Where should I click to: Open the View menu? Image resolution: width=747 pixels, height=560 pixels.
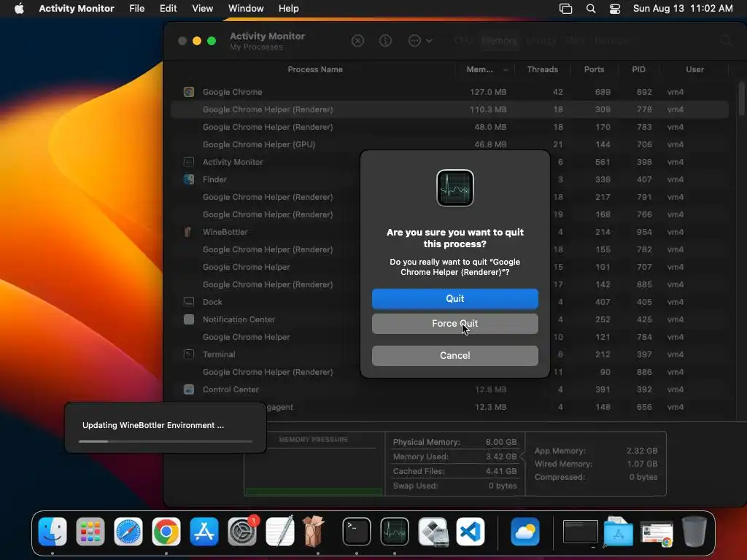pos(203,9)
